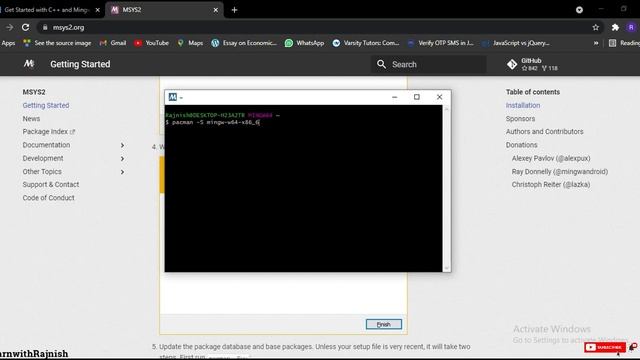640x360 pixels.
Task: Jump to Authors and Contributors section
Action: (x=544, y=132)
